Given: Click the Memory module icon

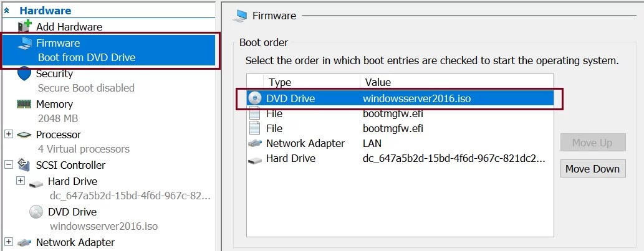Looking at the screenshot, I should point(24,104).
